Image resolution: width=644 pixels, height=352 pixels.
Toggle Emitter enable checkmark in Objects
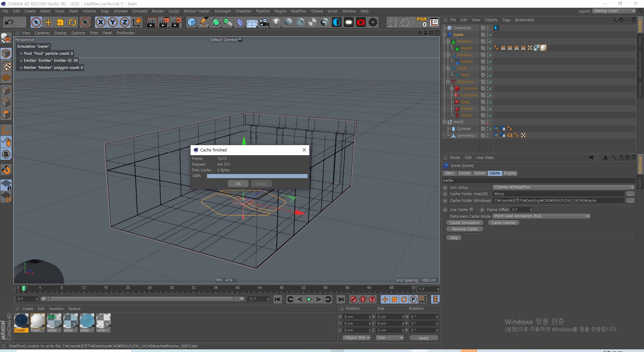pos(490,61)
